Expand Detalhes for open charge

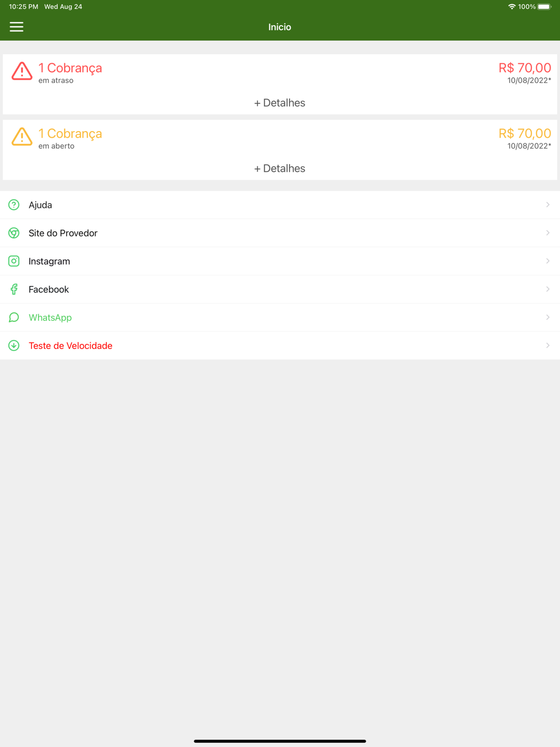tap(279, 169)
